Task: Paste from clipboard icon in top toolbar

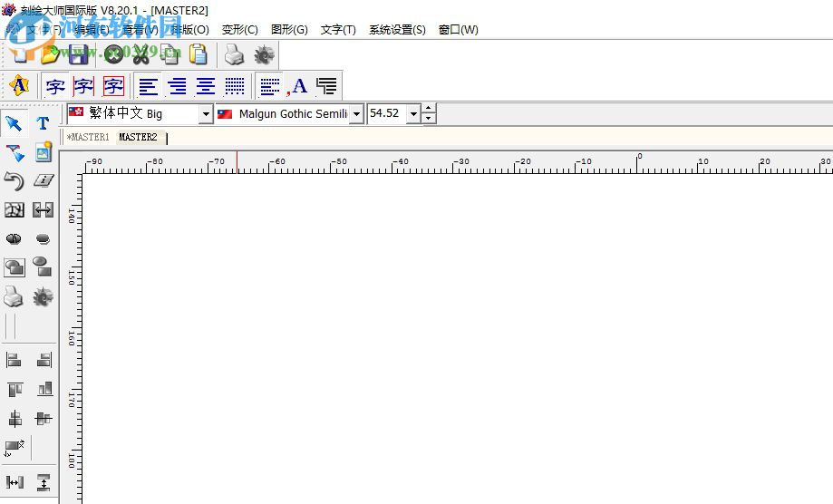Action: pyautogui.click(x=199, y=54)
